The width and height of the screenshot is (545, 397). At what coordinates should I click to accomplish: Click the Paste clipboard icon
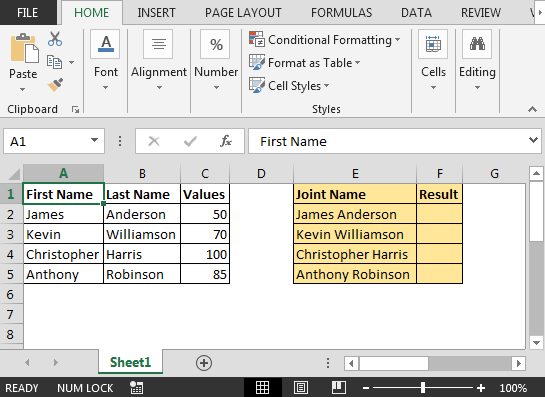pyautogui.click(x=23, y=49)
